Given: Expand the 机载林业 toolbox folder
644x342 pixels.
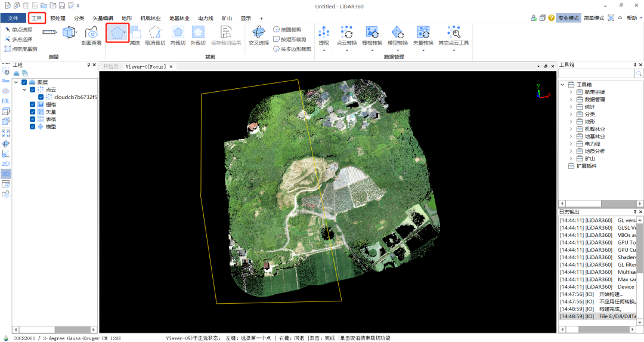Looking at the screenshot, I should point(571,129).
